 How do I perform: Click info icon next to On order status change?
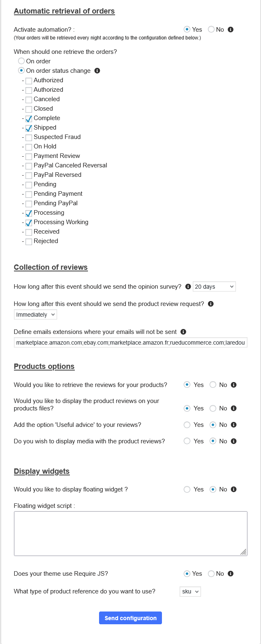97,71
